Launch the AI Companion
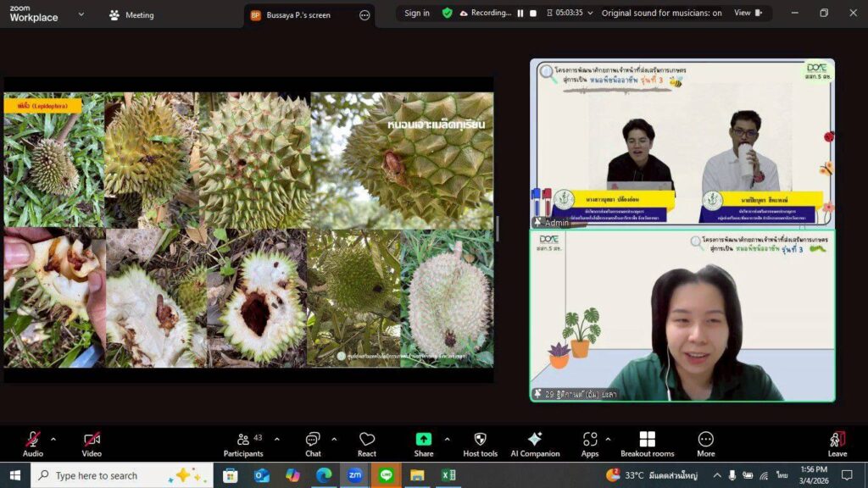868x488 pixels. click(535, 443)
